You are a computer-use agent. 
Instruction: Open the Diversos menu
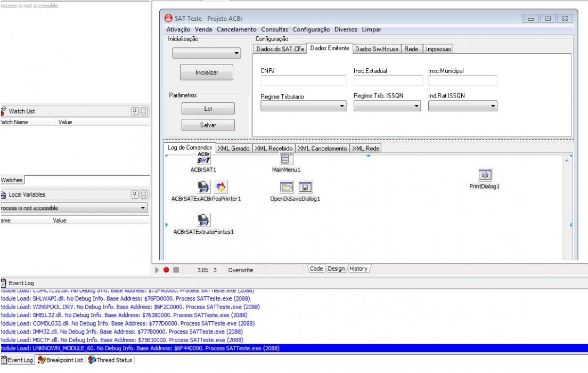click(346, 29)
